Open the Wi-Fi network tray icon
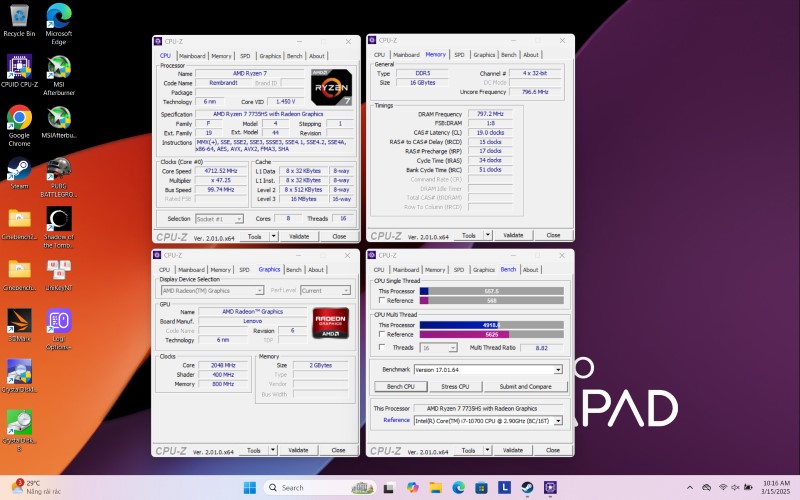Viewport: 800px width, 500px height. click(x=723, y=488)
